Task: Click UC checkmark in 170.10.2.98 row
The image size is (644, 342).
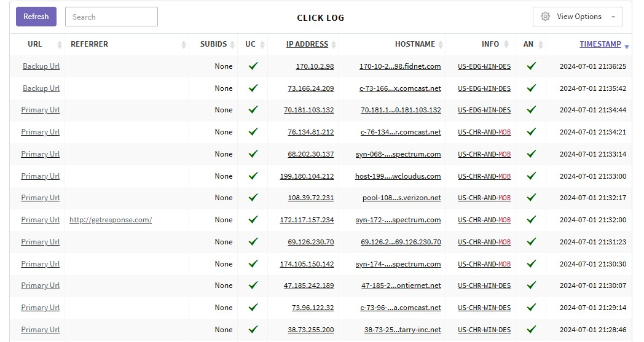Action: coord(253,66)
